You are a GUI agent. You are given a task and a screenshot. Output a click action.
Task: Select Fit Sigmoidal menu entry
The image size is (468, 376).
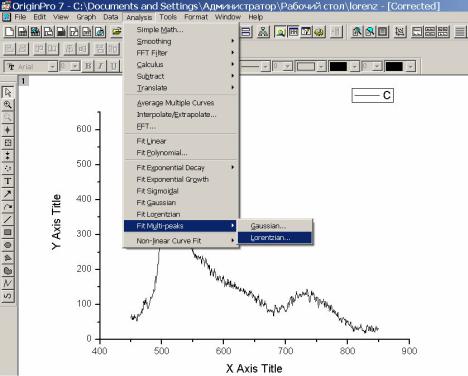point(181,191)
